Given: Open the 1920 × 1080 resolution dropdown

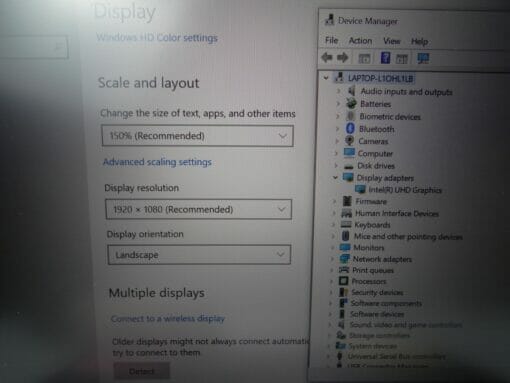Looking at the screenshot, I should tap(199, 209).
